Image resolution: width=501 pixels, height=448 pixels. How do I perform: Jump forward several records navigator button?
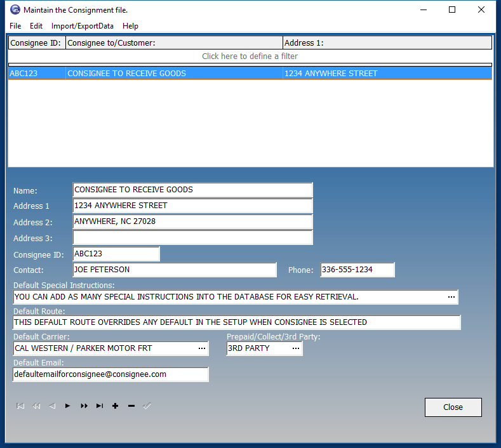tap(84, 406)
